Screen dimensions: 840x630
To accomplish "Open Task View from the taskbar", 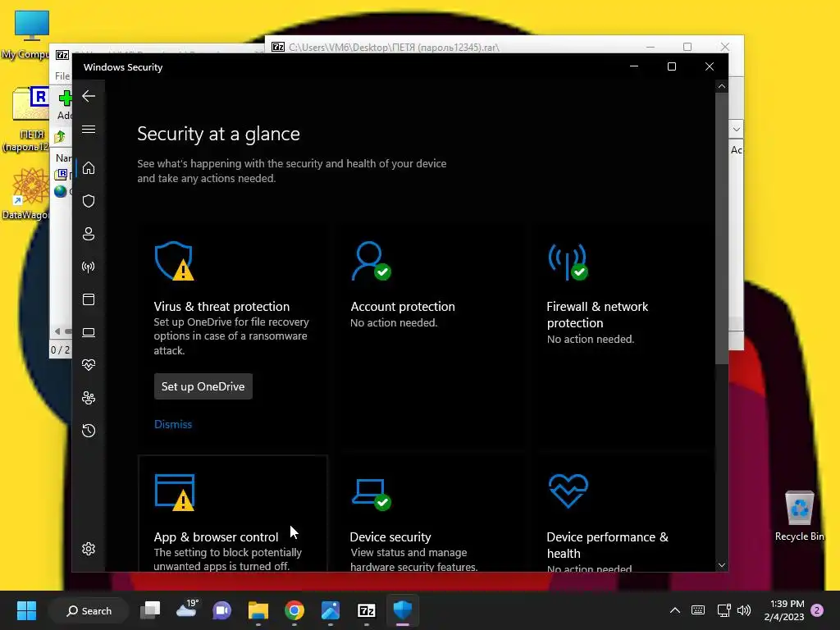I will click(150, 610).
